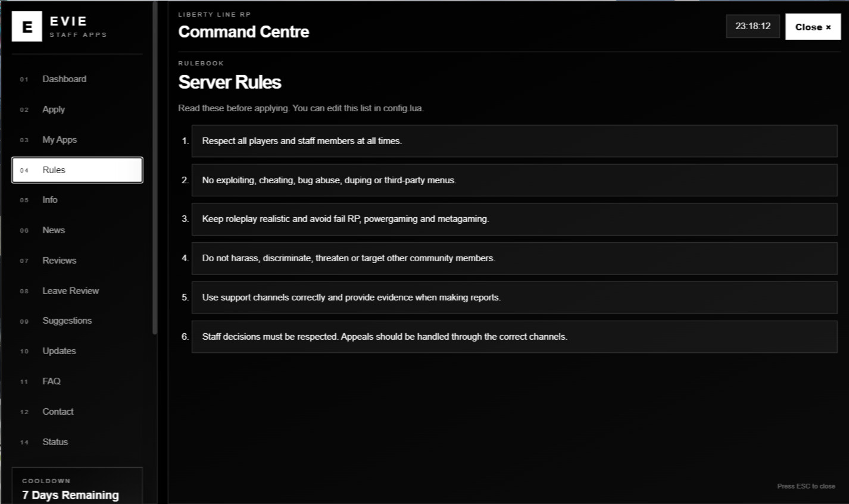Open the Suggestions section
This screenshot has width=849, height=504.
(x=77, y=321)
